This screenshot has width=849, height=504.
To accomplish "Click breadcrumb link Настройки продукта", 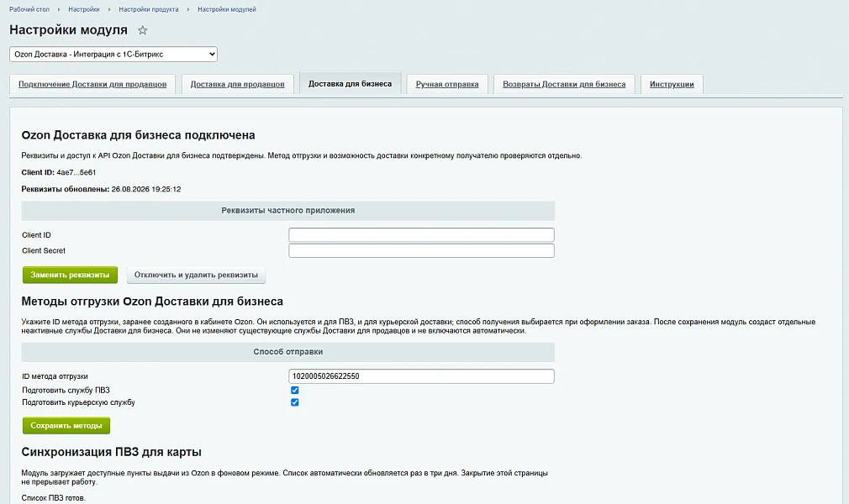I will 148,9.
